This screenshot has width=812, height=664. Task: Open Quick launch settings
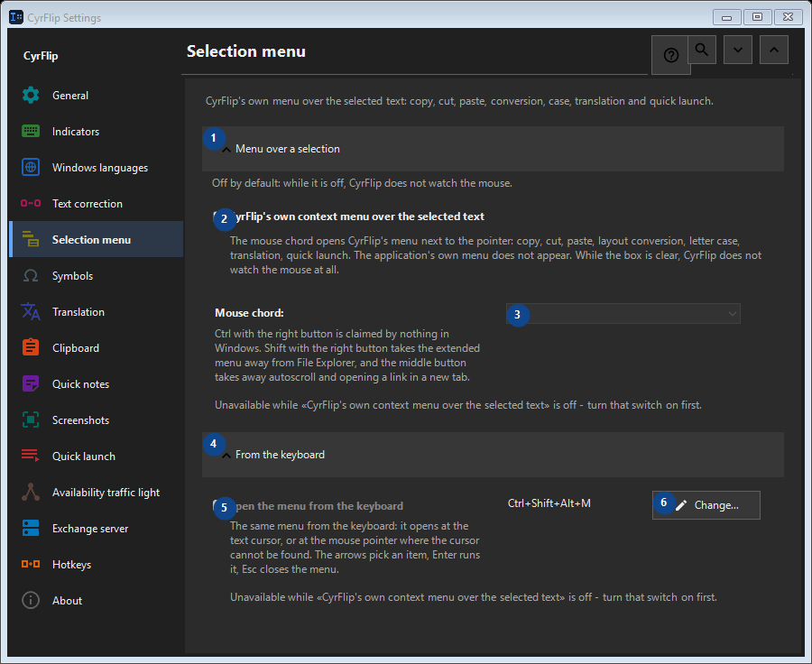pos(97,456)
